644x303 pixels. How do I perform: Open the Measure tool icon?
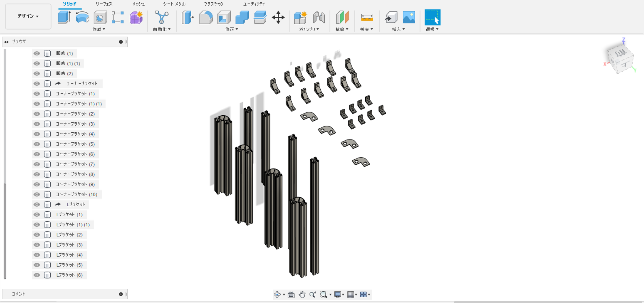[367, 17]
